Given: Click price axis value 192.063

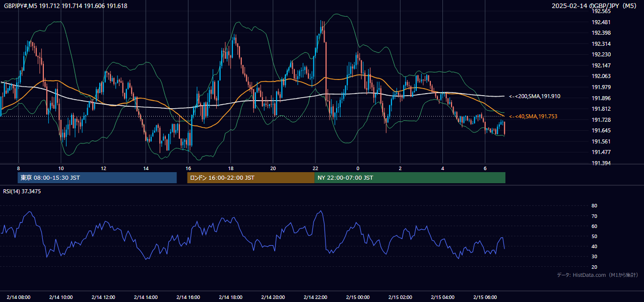Looking at the screenshot, I should 601,76.
